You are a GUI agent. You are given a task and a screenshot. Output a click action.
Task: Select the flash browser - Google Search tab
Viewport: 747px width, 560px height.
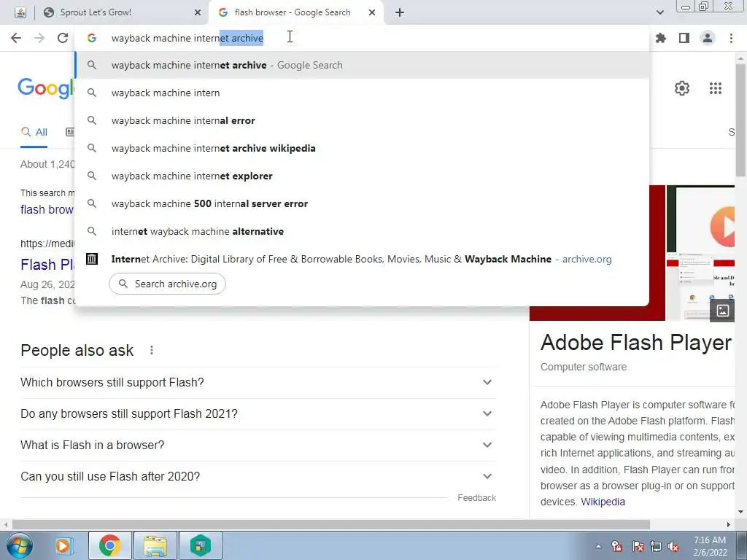coord(296,12)
